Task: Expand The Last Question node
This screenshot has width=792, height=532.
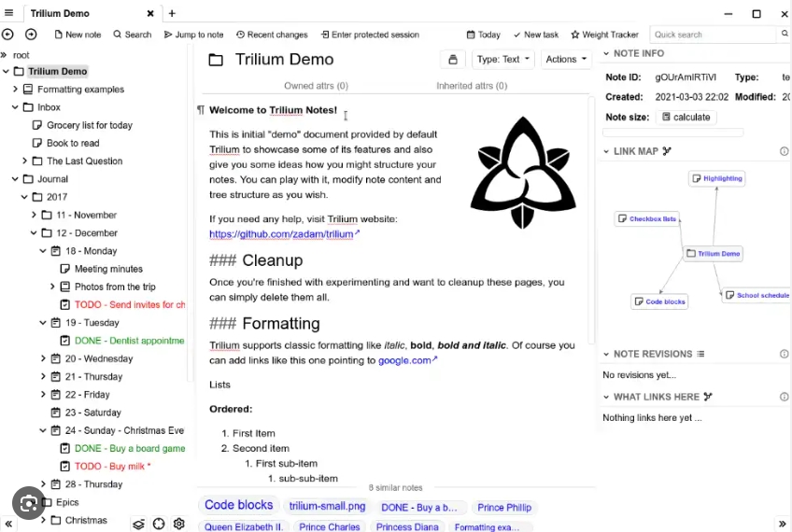Action: [x=24, y=161]
